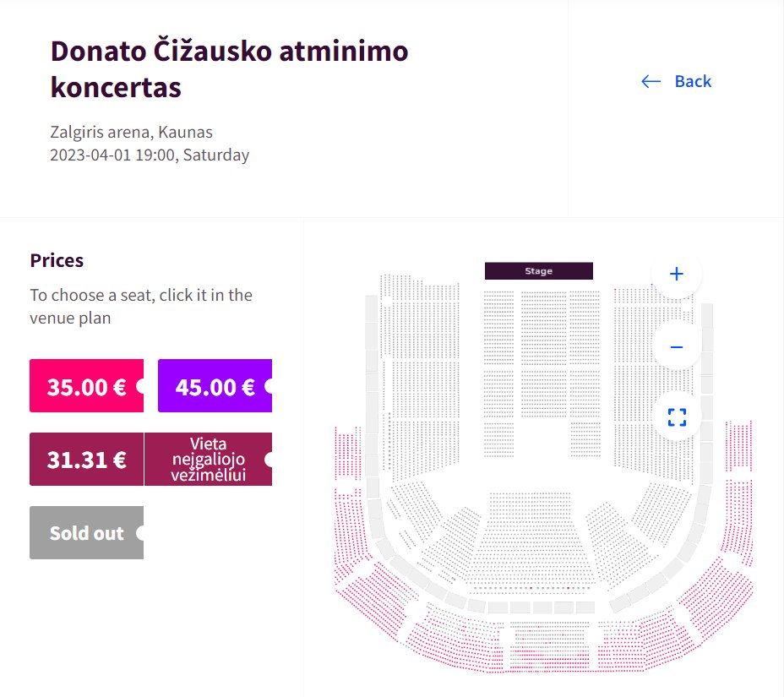The image size is (784, 697).
Task: Select the 31.31 € price ticket
Action: click(x=86, y=459)
